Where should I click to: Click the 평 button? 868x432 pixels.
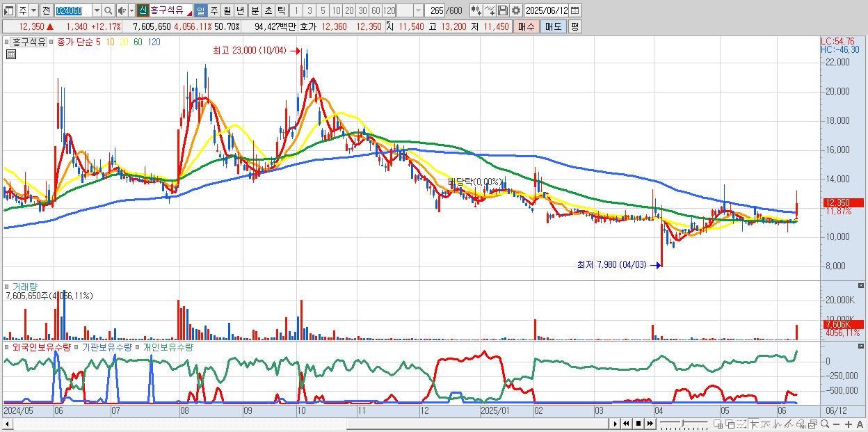pos(574,26)
